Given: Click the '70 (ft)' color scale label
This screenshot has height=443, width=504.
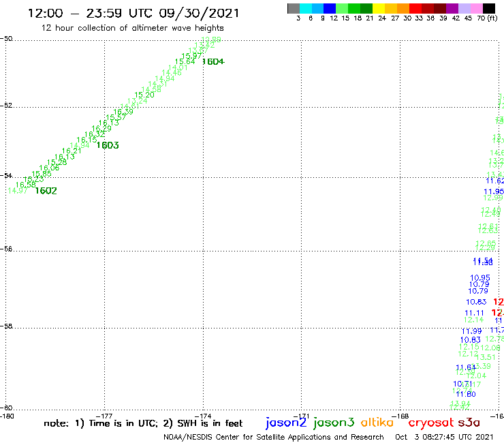Looking at the screenshot, I should click(x=487, y=18).
